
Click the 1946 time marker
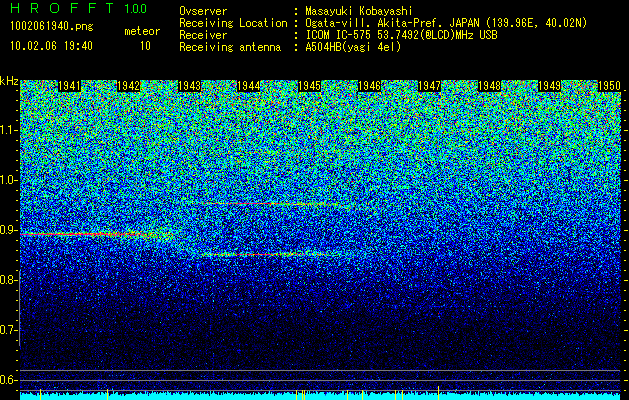pyautogui.click(x=369, y=86)
